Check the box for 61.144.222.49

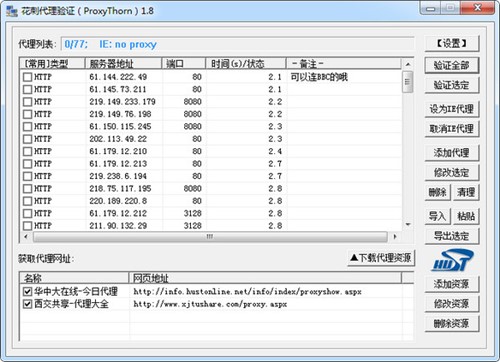pos(27,77)
